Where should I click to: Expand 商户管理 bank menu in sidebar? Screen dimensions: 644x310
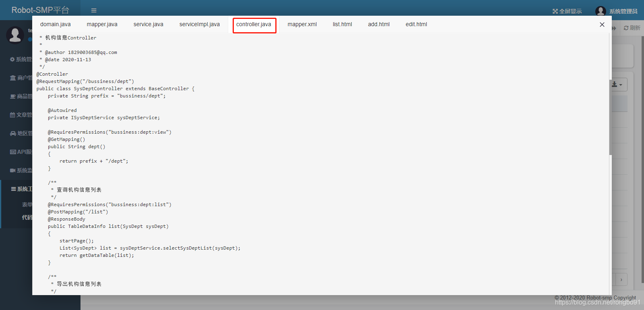pyautogui.click(x=20, y=78)
